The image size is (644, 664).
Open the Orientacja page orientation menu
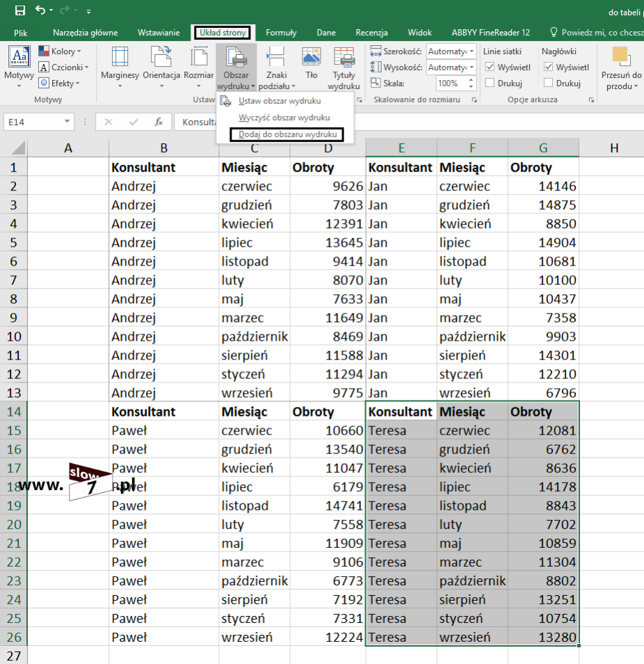pos(161,66)
